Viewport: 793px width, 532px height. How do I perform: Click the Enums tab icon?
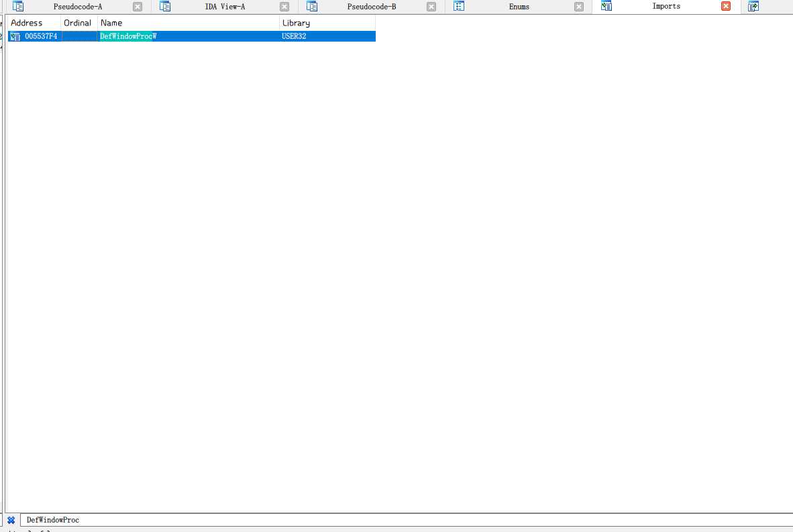(459, 6)
